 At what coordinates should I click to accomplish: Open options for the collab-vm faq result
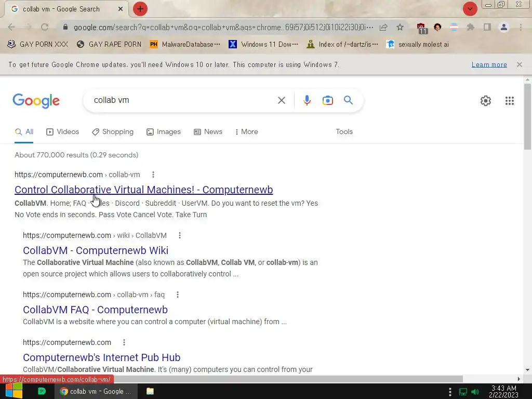click(178, 295)
